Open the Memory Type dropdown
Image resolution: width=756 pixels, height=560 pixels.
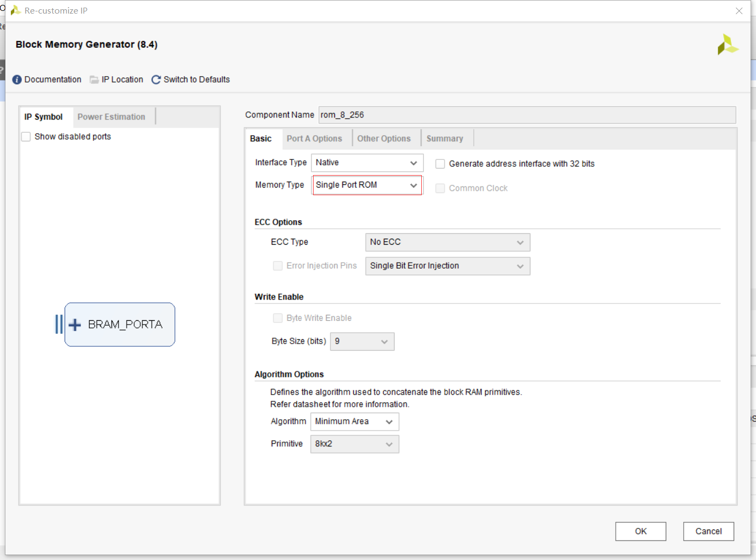[x=367, y=185]
